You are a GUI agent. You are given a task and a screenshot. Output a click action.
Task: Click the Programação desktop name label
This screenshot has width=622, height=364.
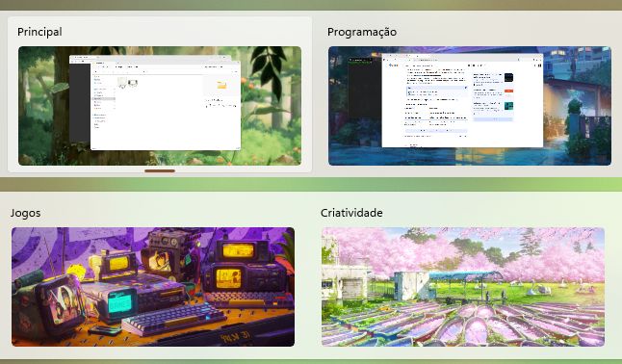tap(362, 32)
